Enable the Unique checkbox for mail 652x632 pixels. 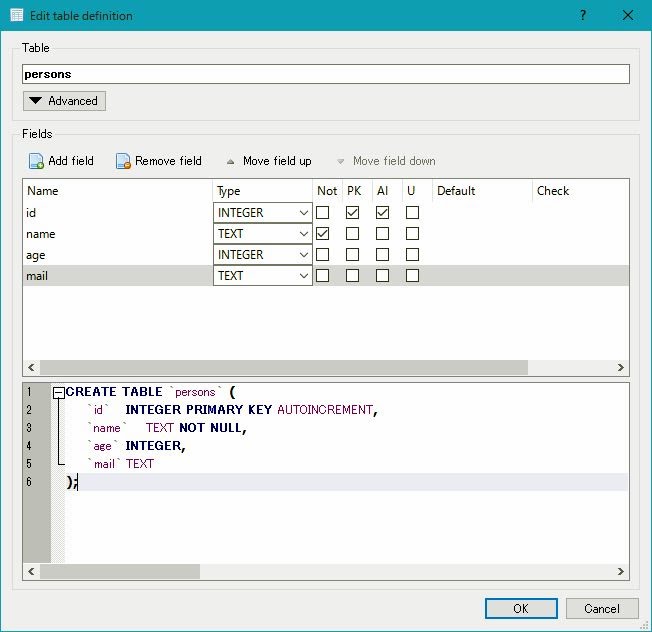[412, 276]
